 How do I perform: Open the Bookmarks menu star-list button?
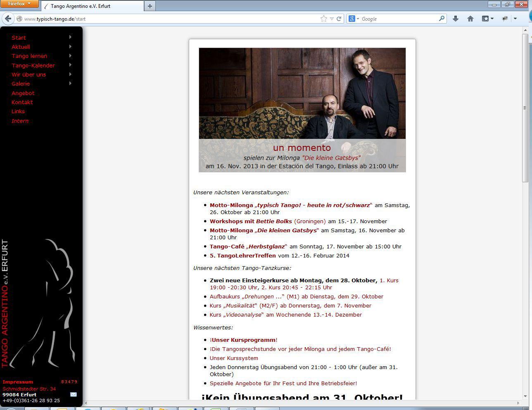[x=487, y=19]
